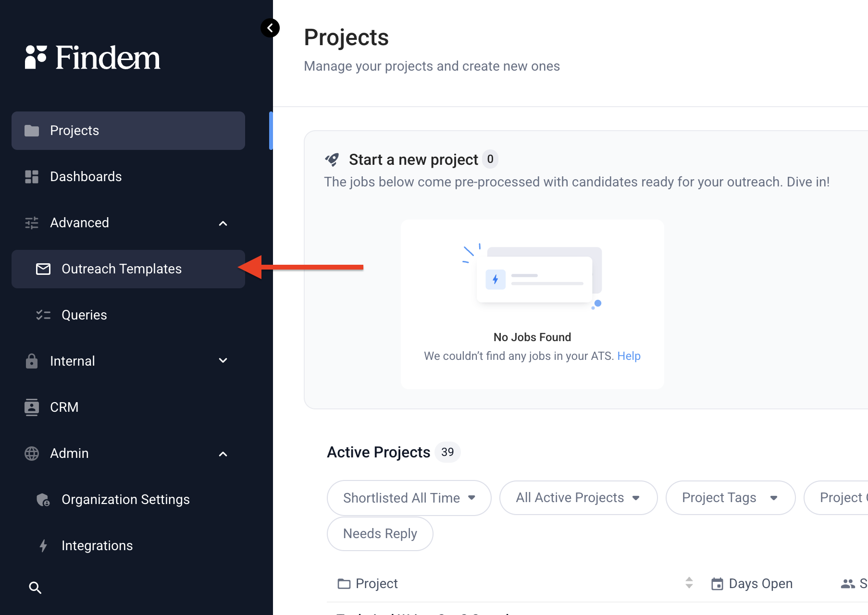Collapse the Admin menu section chevron
868x615 pixels.
click(x=223, y=454)
